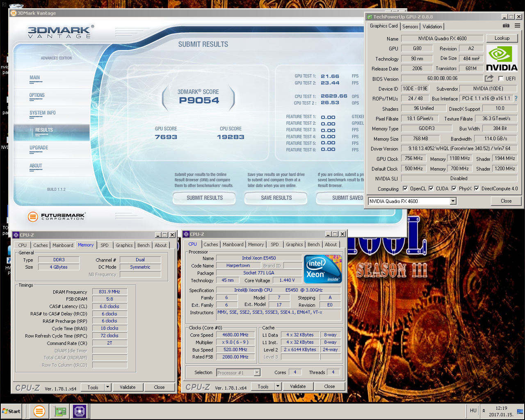The image size is (525, 420).
Task: Click the BIOS Version 60.80.0B.00.06 field
Action: tap(442, 78)
